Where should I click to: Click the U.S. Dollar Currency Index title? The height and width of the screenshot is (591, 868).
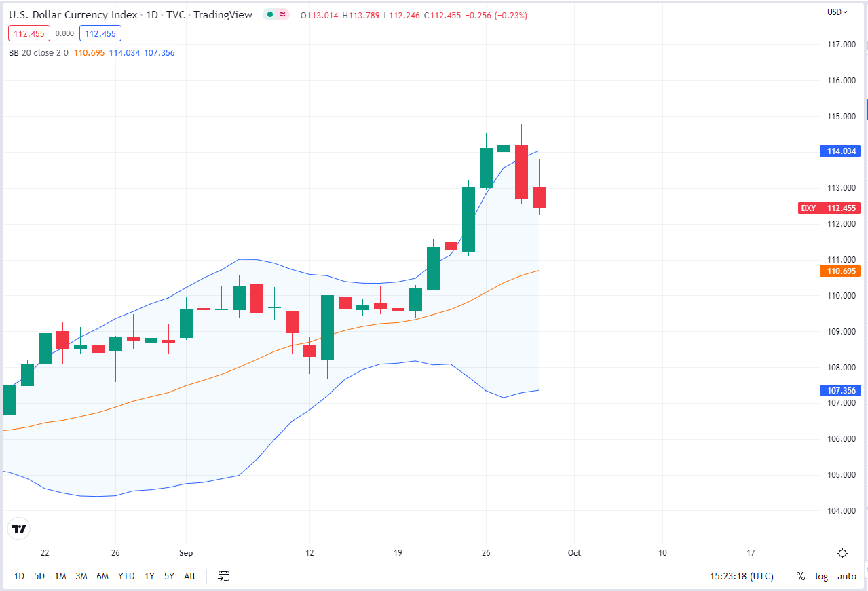tap(73, 15)
